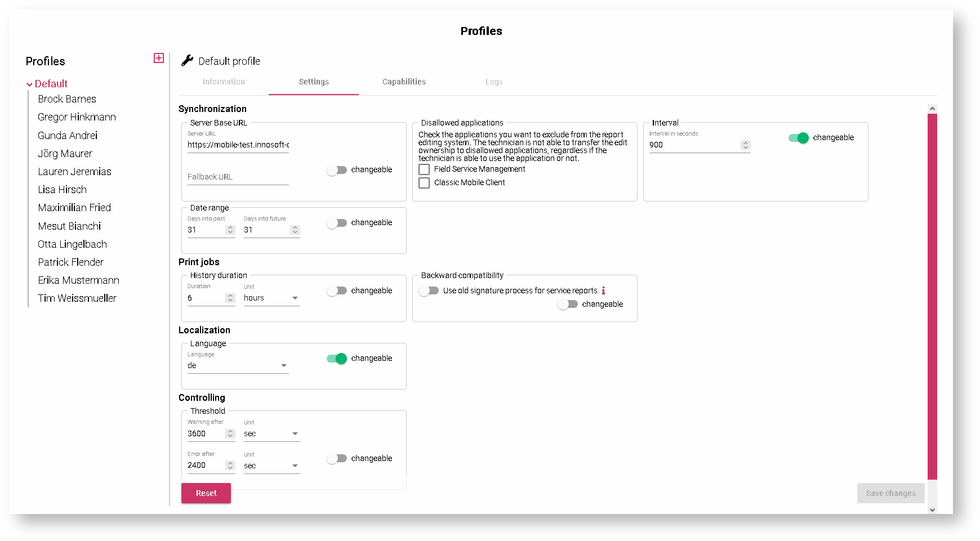Click the Interval in seconds stepper arrows

point(746,145)
